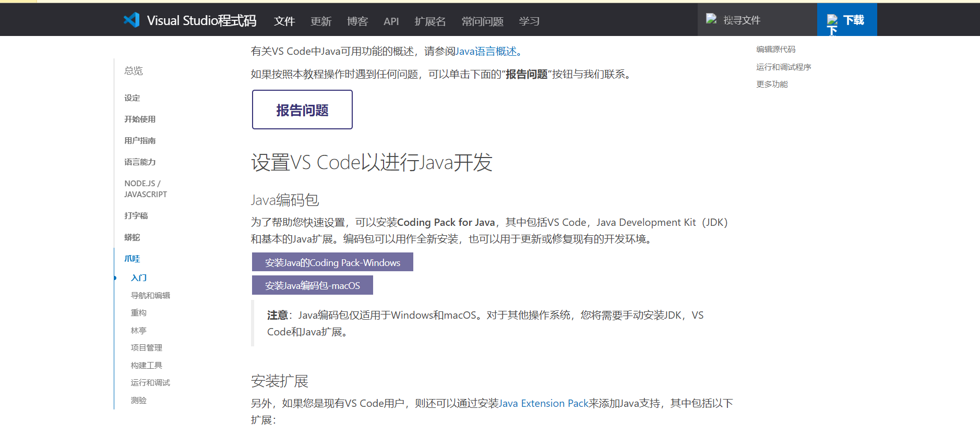Select 导航和编辑 in sidebar tree
Viewport: 980px width, 435px height.
150,295
